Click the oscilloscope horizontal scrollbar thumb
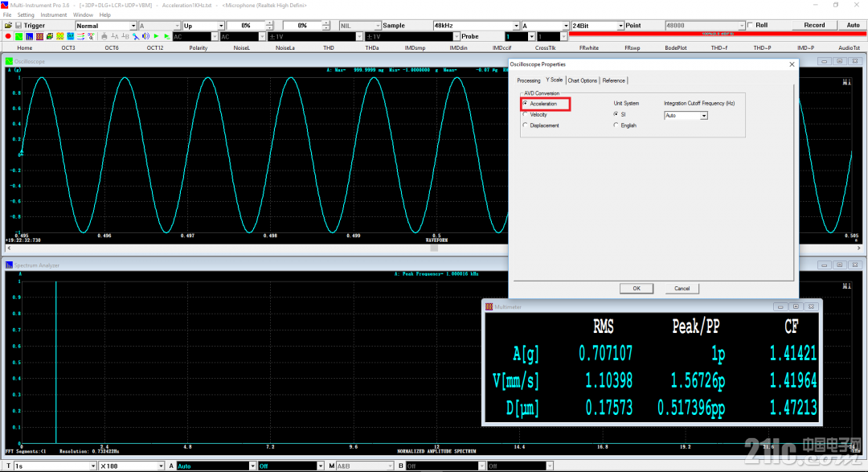 [434, 248]
